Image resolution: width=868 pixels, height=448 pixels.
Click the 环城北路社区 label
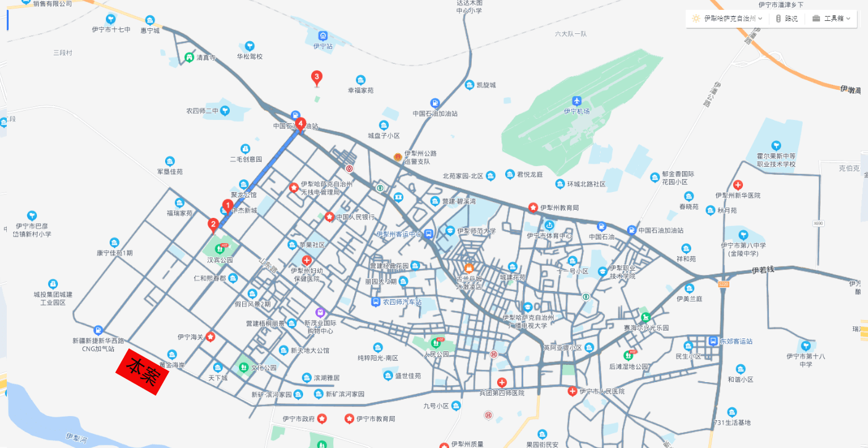[586, 184]
